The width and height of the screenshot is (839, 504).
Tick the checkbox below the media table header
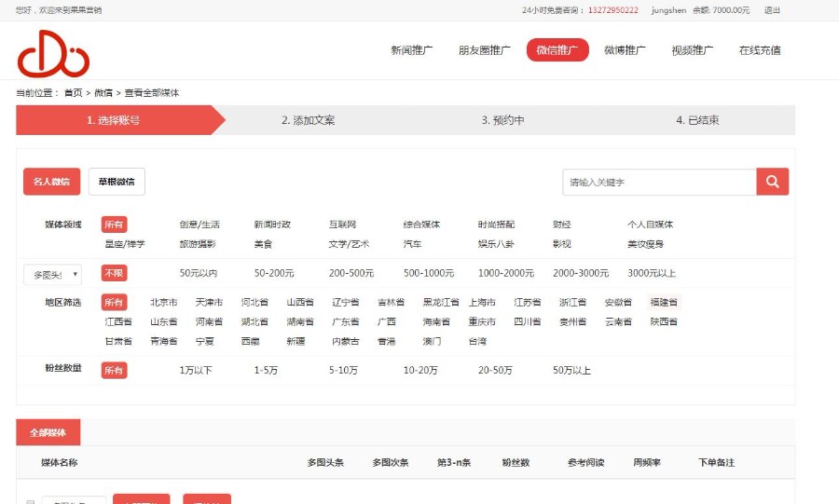pos(30,502)
